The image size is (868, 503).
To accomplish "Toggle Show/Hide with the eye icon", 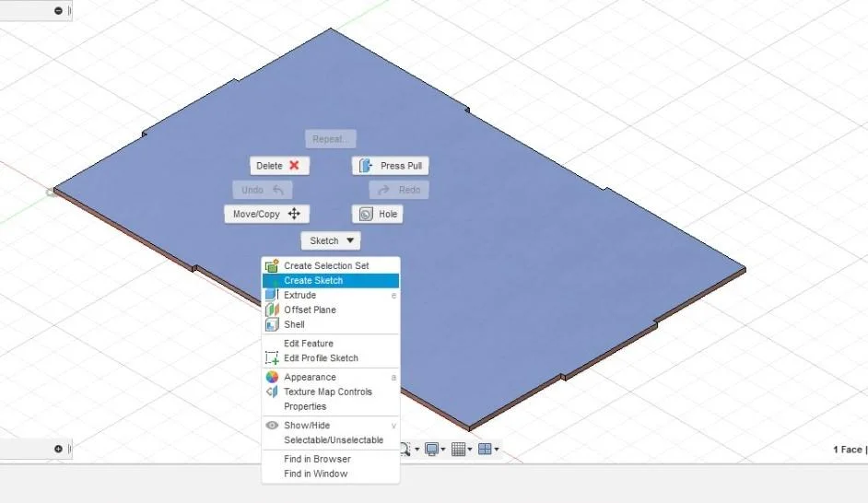I will [x=272, y=425].
